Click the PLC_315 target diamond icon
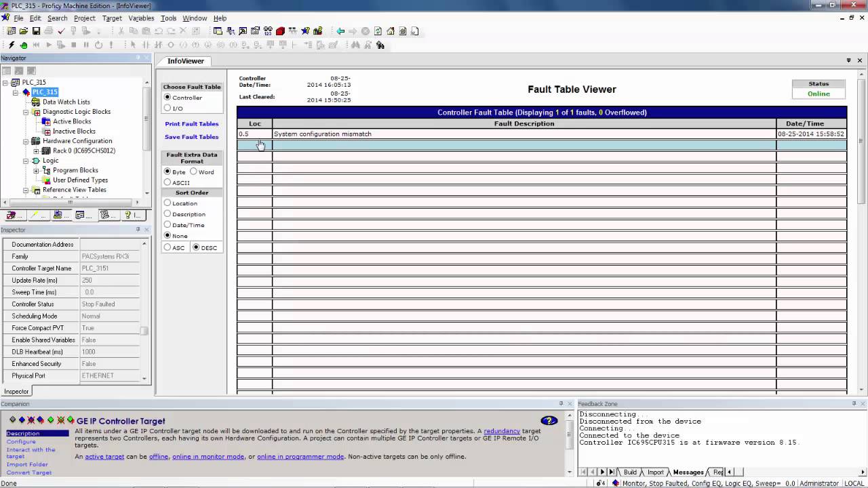The width and height of the screenshot is (868, 488). pyautogui.click(x=26, y=92)
